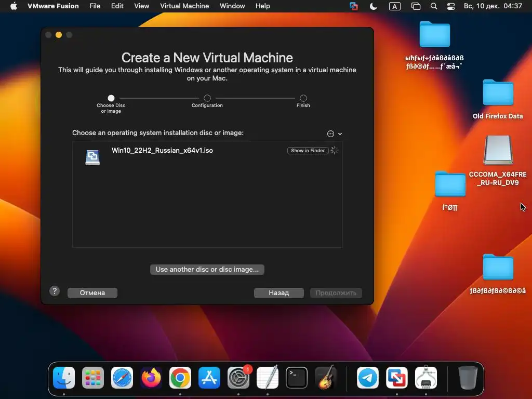Open TextEdit from the Dock

[x=268, y=377]
